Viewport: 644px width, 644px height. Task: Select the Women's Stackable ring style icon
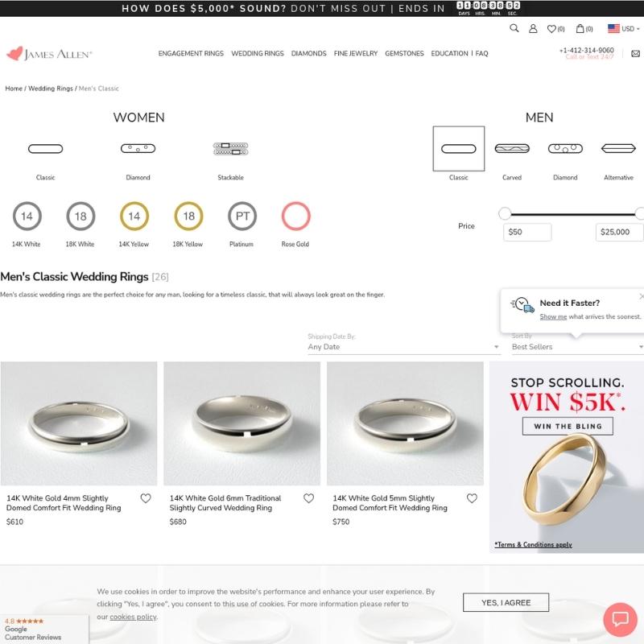point(230,148)
